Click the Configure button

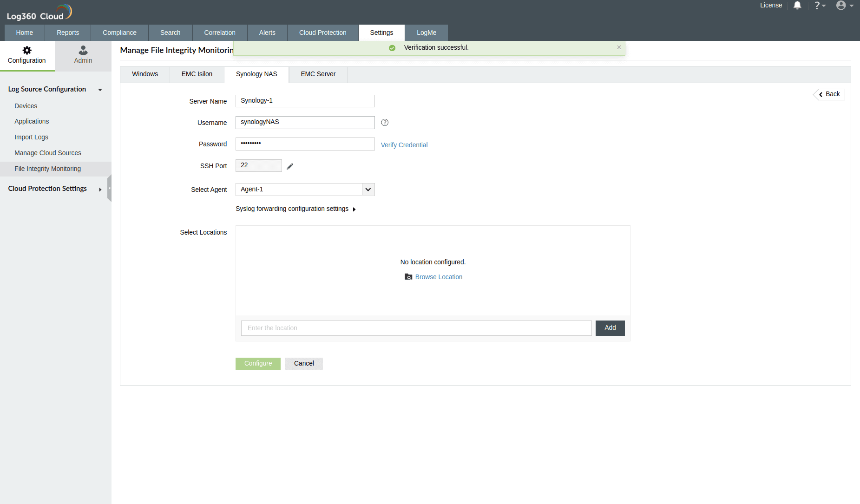pyautogui.click(x=258, y=364)
